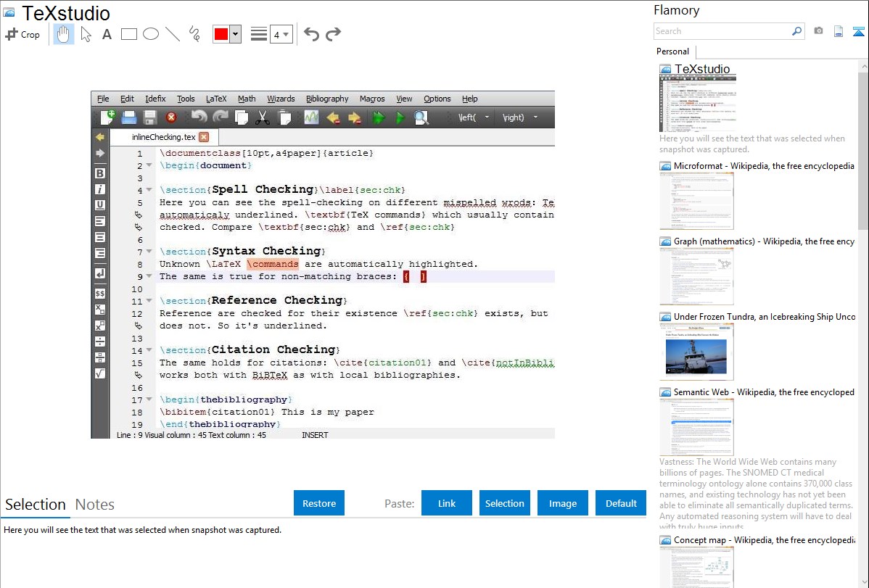Open the Wizards menu in TeXstudio snapshot
The height and width of the screenshot is (588, 869).
coord(281,99)
